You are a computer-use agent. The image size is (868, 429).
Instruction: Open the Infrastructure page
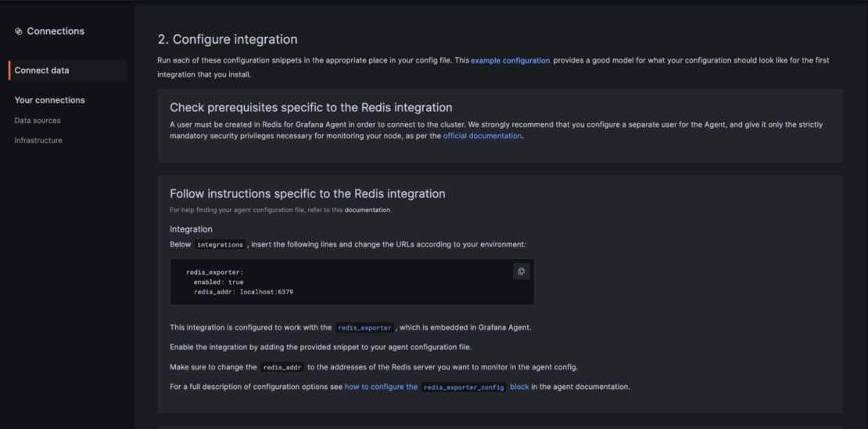38,141
